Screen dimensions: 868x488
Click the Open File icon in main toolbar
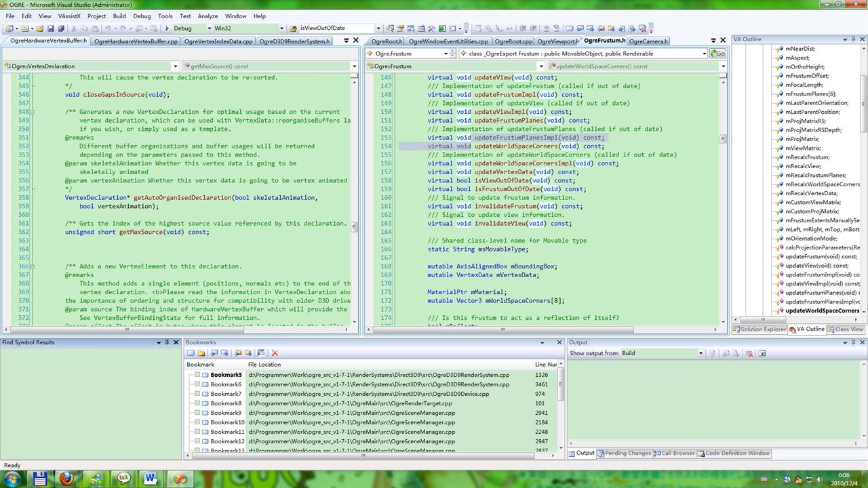[x=40, y=28]
